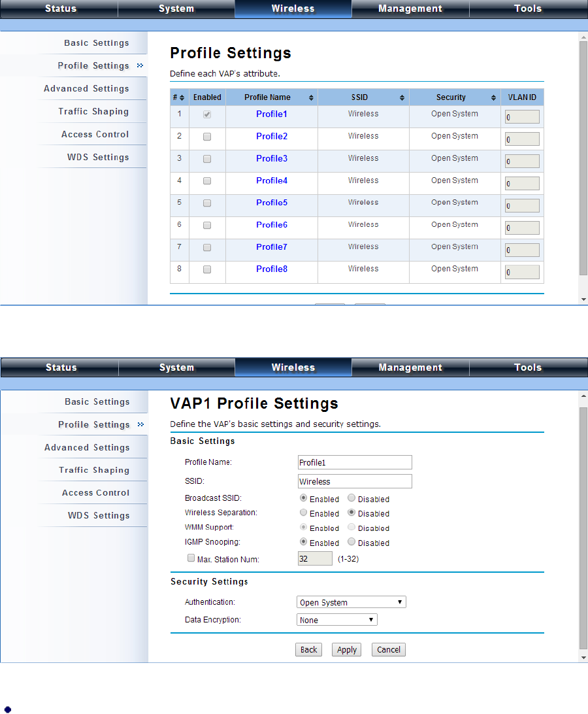This screenshot has height=714, width=588.
Task: Open Management tab in upper panel
Action: pos(410,8)
